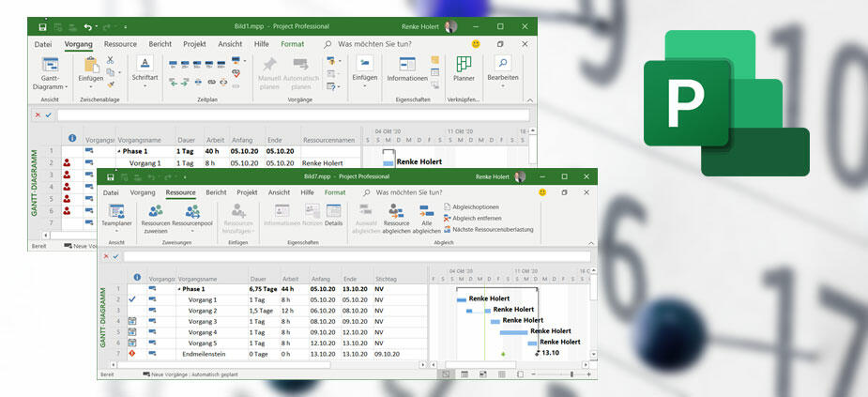Cancel entry with red X in the back window
The image size is (868, 397).
tap(38, 115)
